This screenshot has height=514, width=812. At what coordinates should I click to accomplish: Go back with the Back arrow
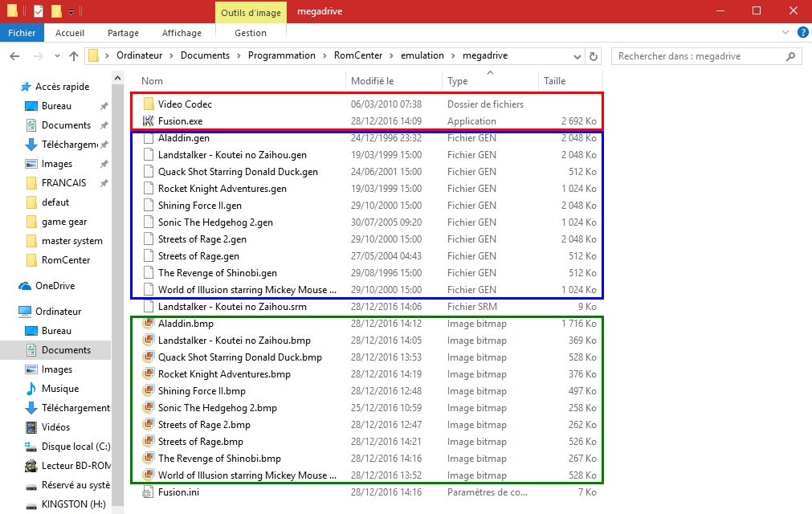14,56
